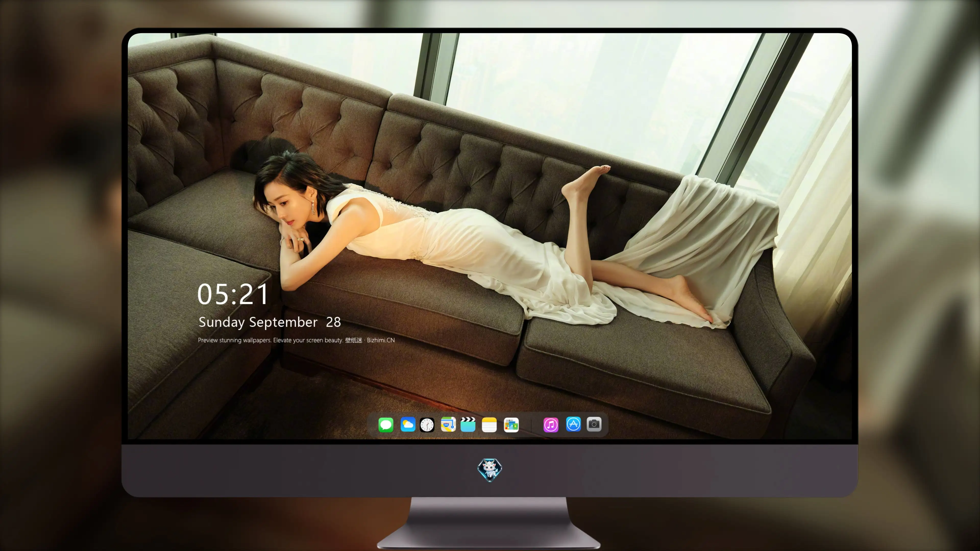This screenshot has width=980, height=551.
Task: Click the date text 'Sunday September 28'
Action: point(270,322)
